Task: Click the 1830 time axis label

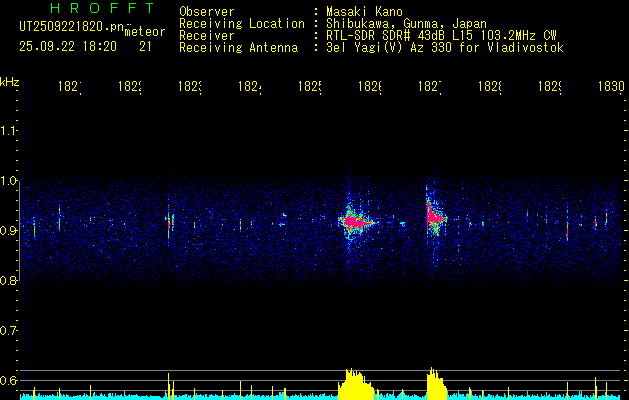Action: tap(611, 86)
